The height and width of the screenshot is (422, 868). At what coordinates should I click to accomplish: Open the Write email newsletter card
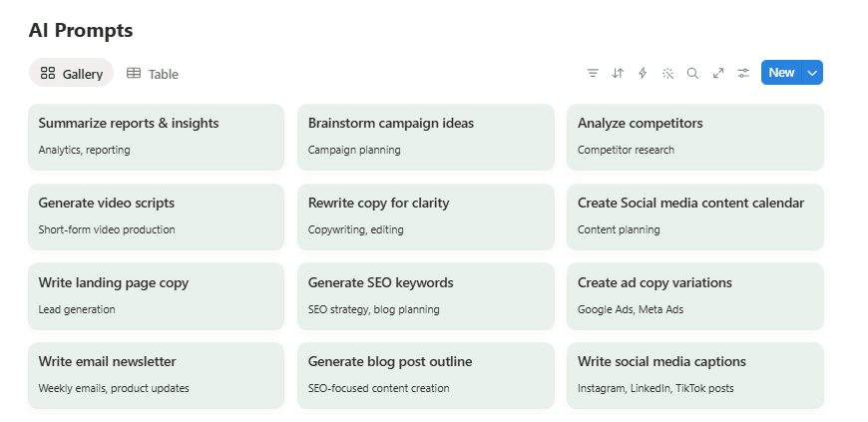pyautogui.click(x=156, y=375)
